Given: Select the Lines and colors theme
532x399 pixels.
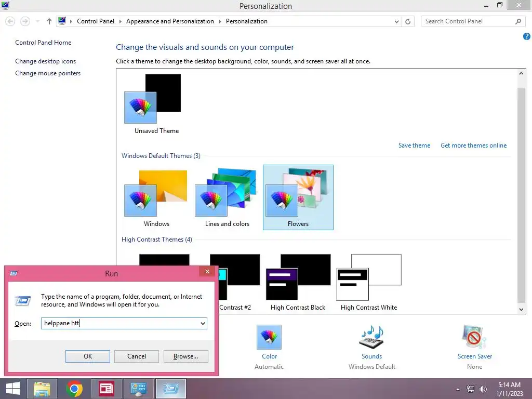Looking at the screenshot, I should coord(227,198).
